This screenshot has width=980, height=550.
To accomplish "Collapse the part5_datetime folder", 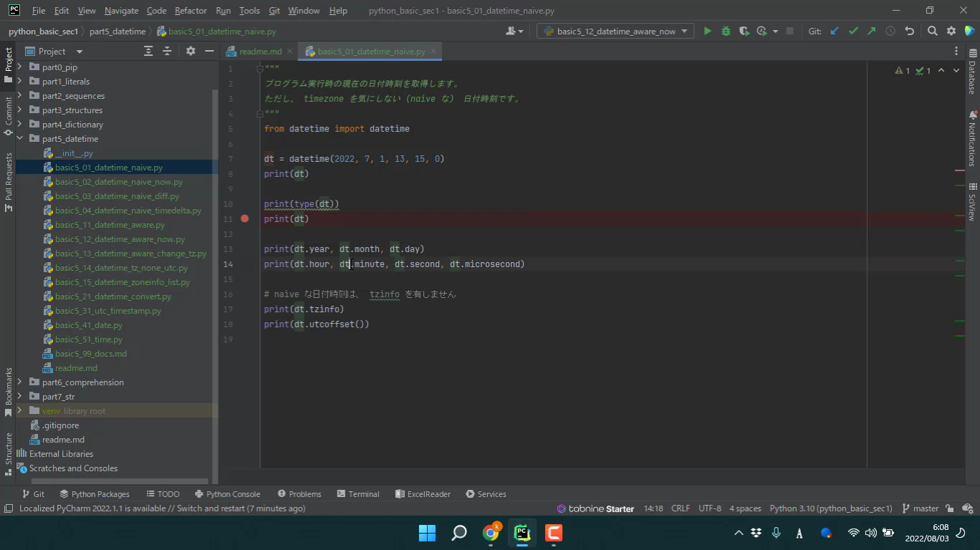I will coord(20,139).
